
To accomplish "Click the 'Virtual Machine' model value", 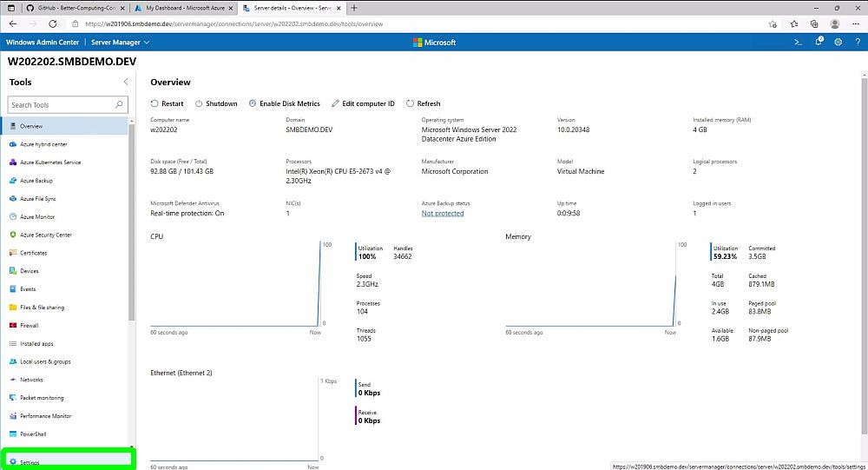I will tap(581, 171).
